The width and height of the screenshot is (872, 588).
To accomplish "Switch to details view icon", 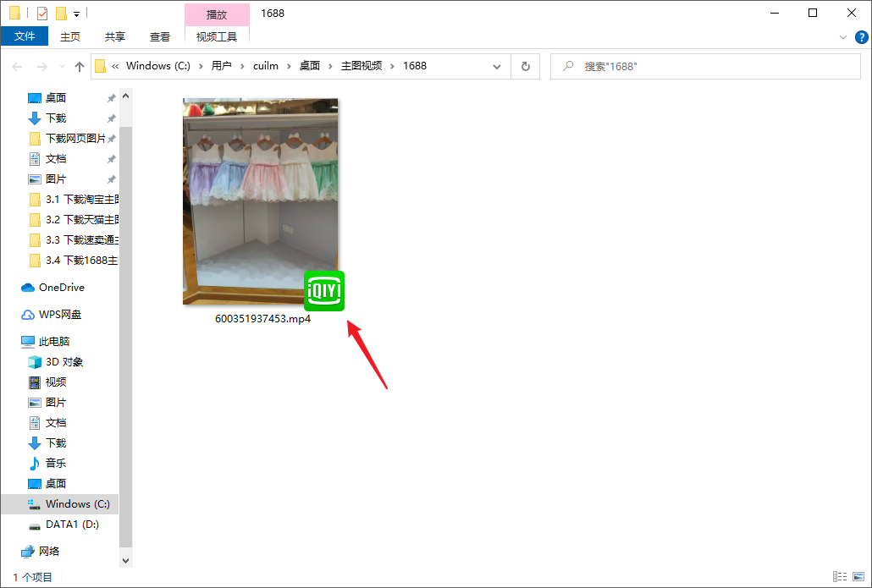I will coord(840,577).
